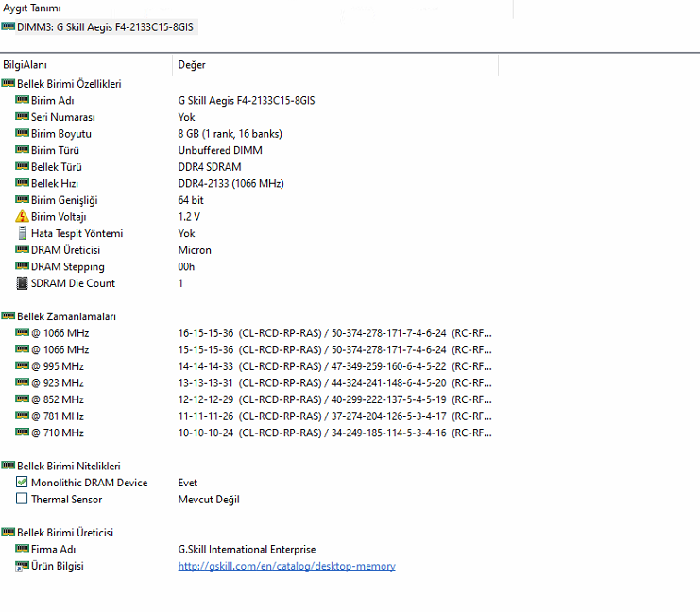Toggle the Thermal Sensor checkbox

click(22, 498)
